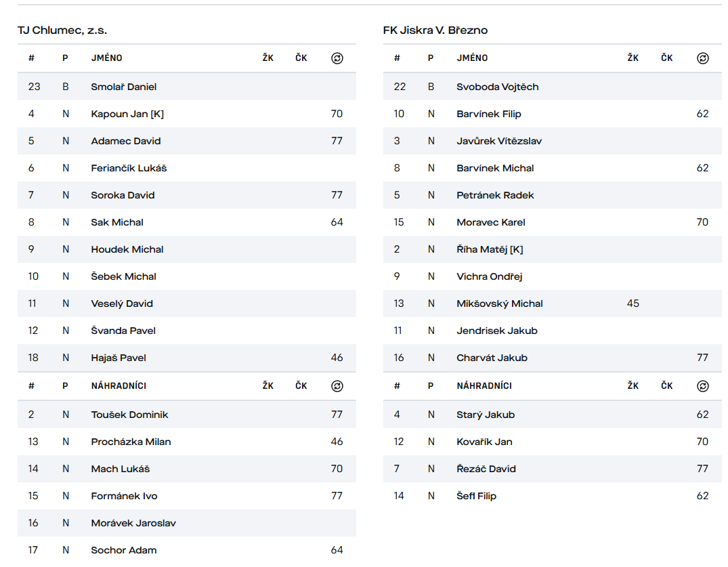Select captain Kapoun Jan [K]

click(127, 114)
